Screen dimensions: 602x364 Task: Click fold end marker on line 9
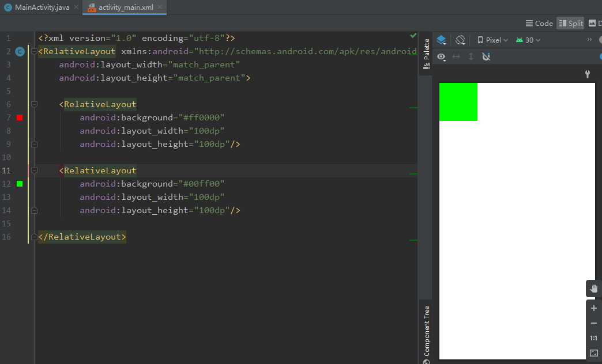tap(34, 144)
